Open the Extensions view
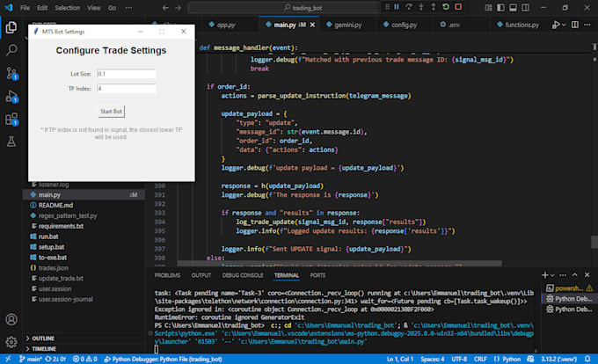This screenshot has width=598, height=364. 11,120
